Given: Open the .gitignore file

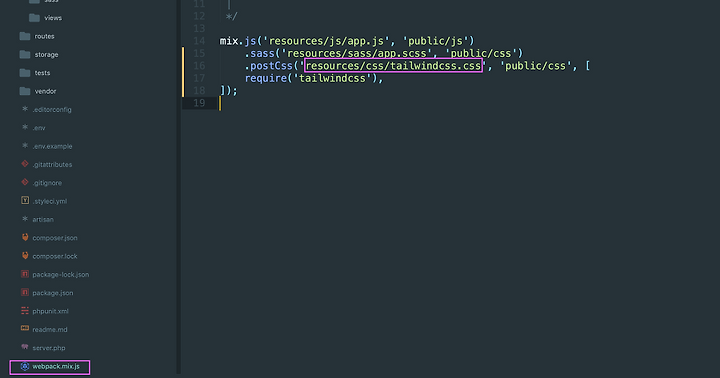Looking at the screenshot, I should pos(47,183).
